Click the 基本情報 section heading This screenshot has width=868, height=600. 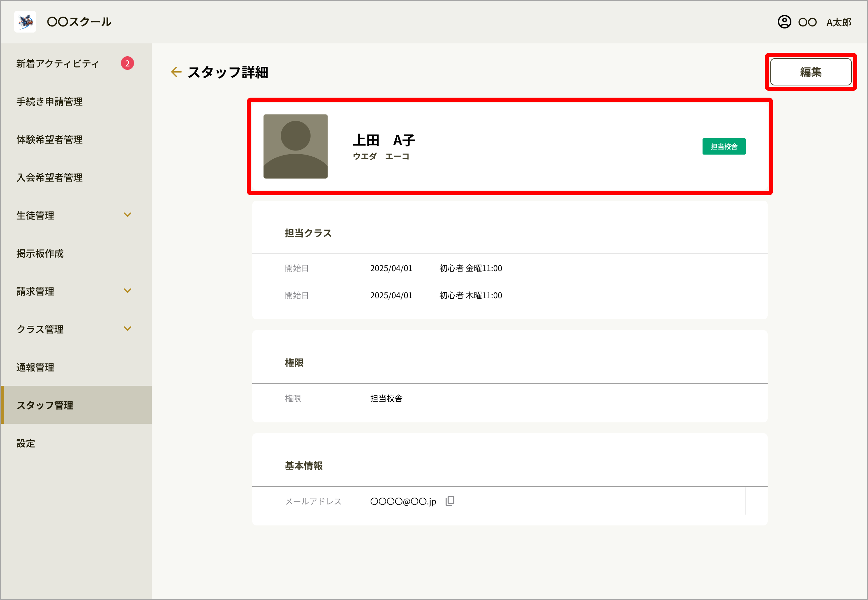tap(304, 465)
